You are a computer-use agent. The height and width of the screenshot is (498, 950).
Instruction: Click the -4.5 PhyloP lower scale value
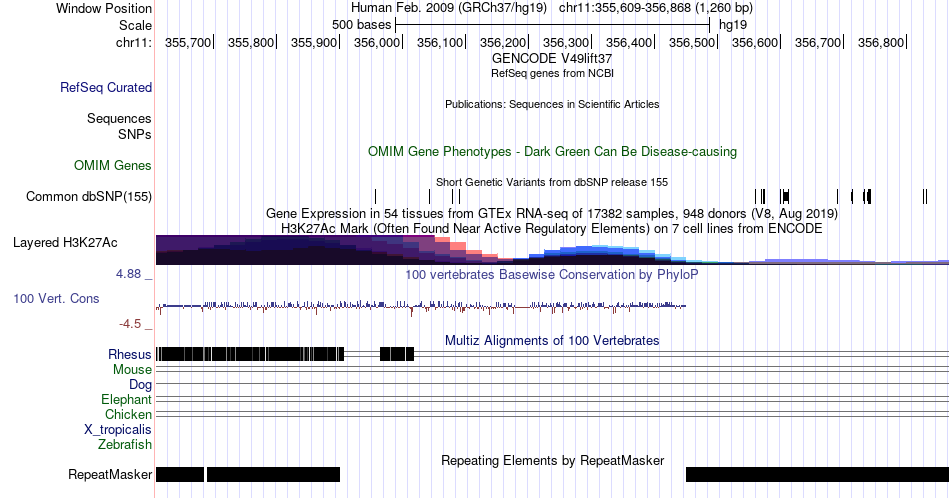tap(130, 324)
